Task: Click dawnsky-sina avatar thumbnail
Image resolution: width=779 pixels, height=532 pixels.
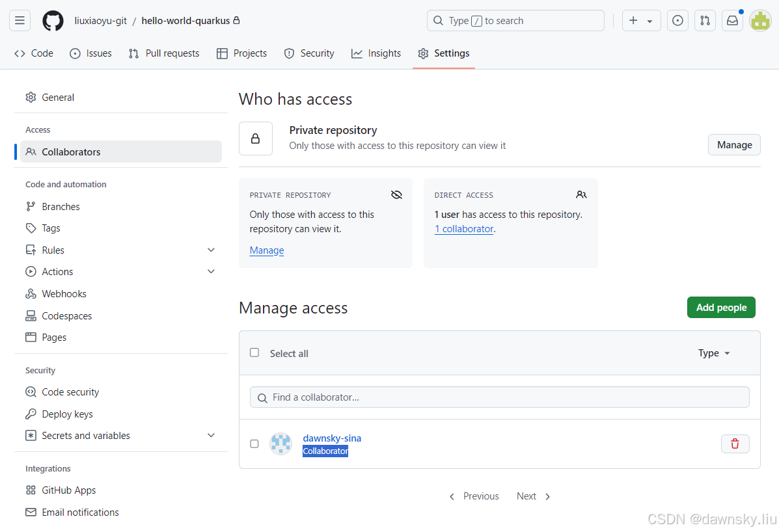Action: (x=280, y=443)
